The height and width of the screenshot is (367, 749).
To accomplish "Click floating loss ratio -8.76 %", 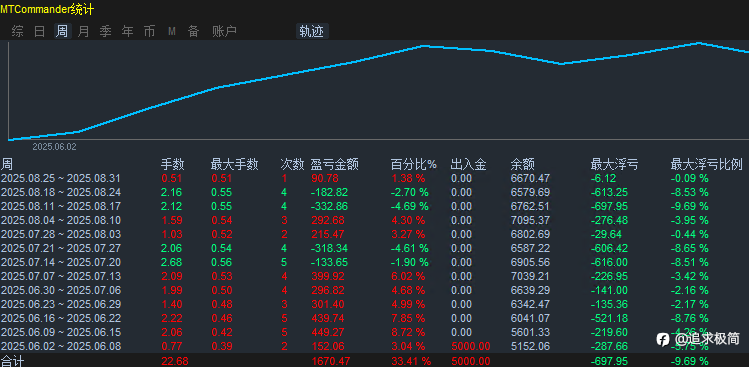I will (x=690, y=318).
